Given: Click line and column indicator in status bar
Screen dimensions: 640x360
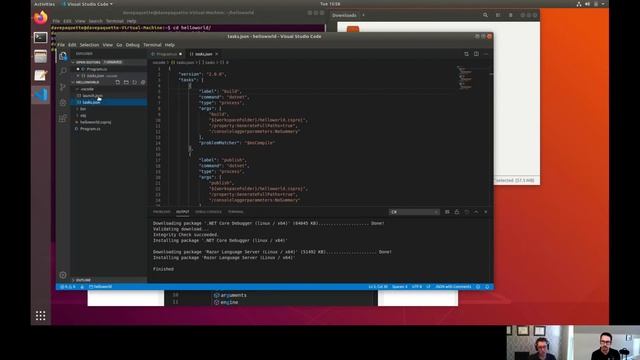Looking at the screenshot, I should [x=378, y=287].
